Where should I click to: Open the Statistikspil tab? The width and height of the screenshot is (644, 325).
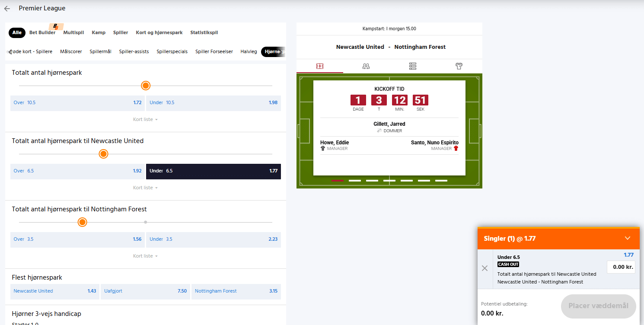[204, 32]
